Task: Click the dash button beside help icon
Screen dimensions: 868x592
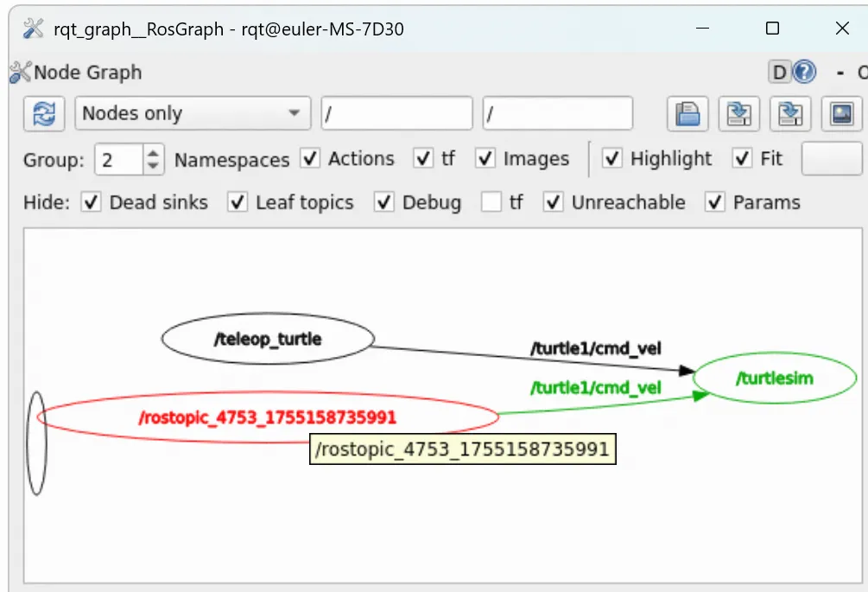Action: coord(840,73)
